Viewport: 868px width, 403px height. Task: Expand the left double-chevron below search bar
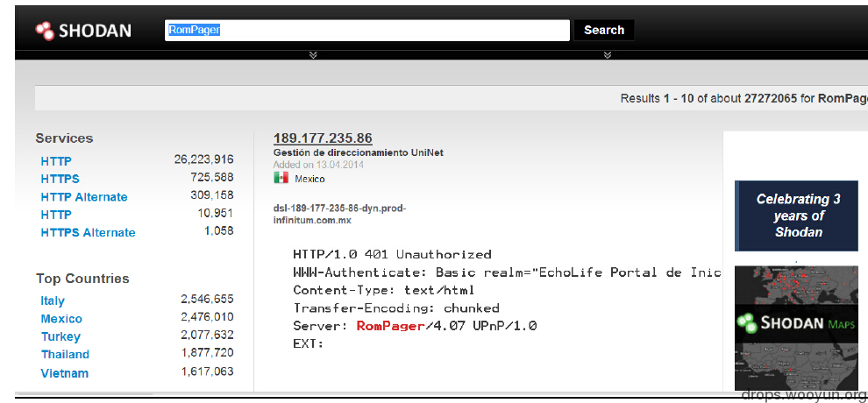point(313,54)
